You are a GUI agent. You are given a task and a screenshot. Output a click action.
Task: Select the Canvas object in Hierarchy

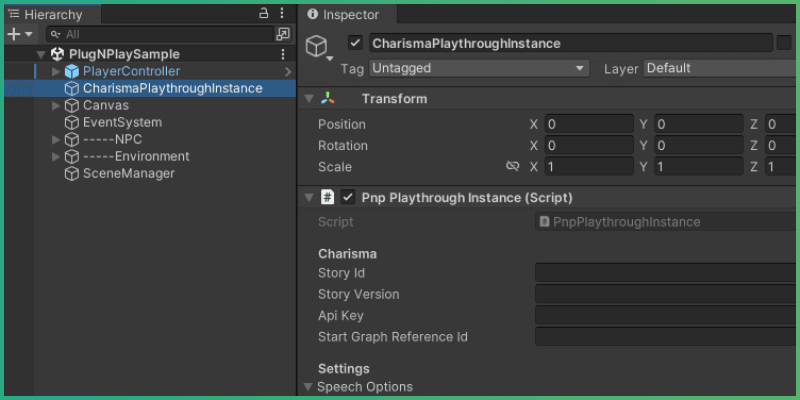coord(105,105)
